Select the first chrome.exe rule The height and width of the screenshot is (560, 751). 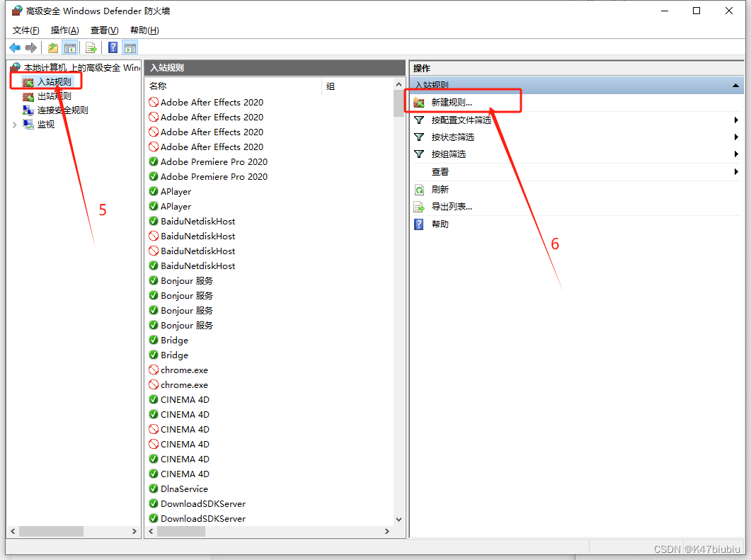185,370
